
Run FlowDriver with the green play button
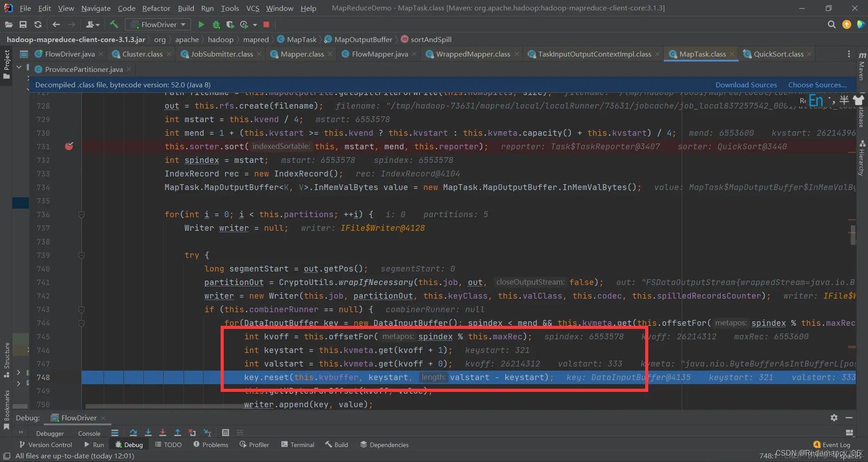tap(201, 24)
